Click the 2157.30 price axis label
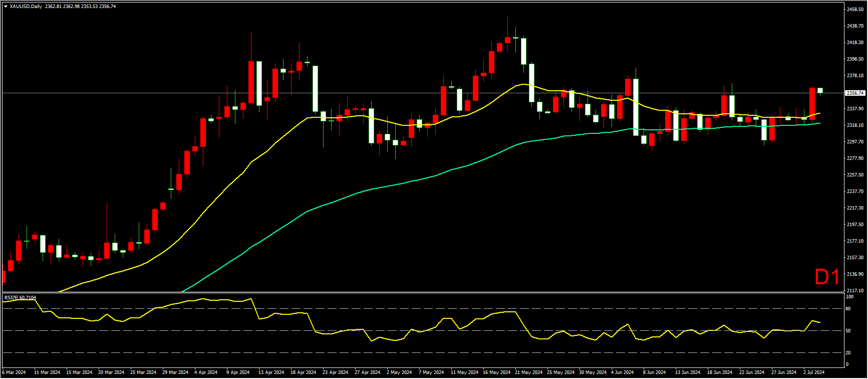Viewport: 868px width, 379px height. pyautogui.click(x=854, y=258)
